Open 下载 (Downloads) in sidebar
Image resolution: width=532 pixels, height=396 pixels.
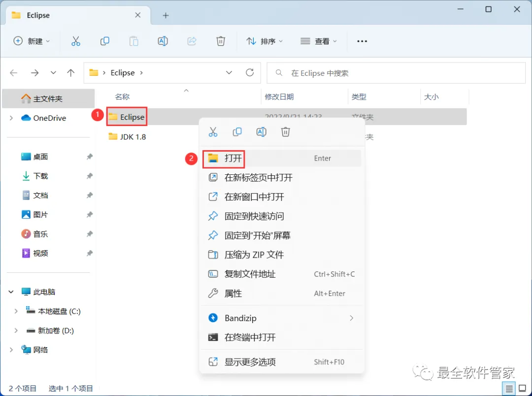click(x=41, y=176)
